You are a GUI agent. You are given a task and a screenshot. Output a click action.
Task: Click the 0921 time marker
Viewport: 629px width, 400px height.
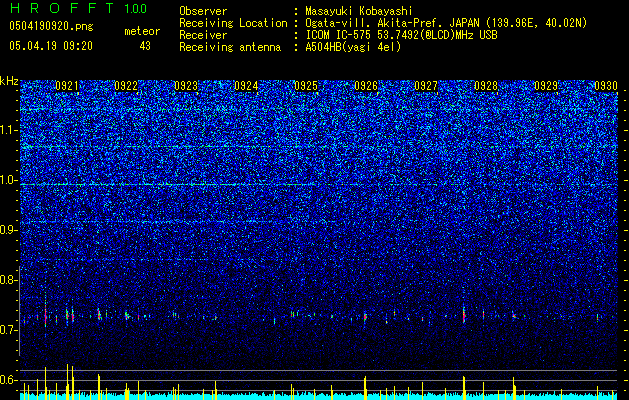pyautogui.click(x=67, y=86)
